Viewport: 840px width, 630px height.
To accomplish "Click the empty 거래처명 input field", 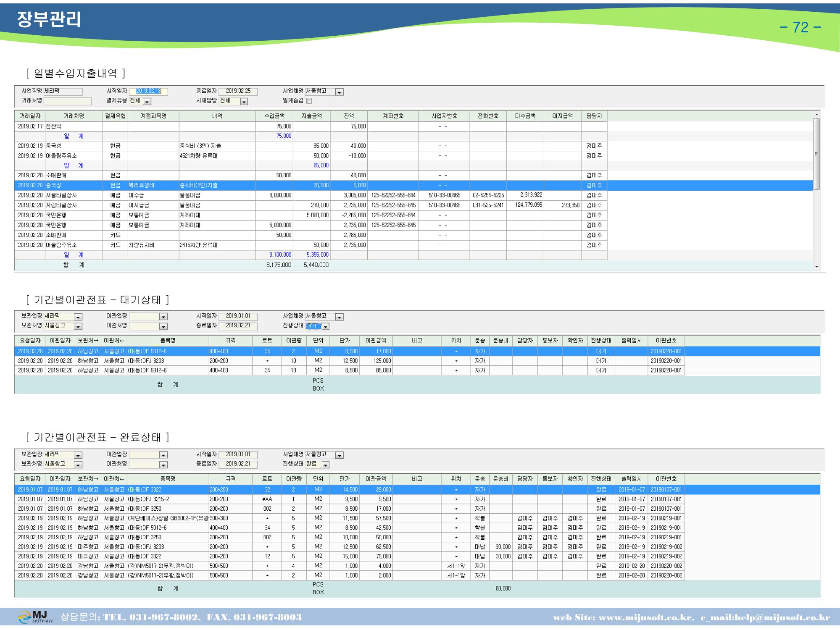I will pyautogui.click(x=68, y=101).
